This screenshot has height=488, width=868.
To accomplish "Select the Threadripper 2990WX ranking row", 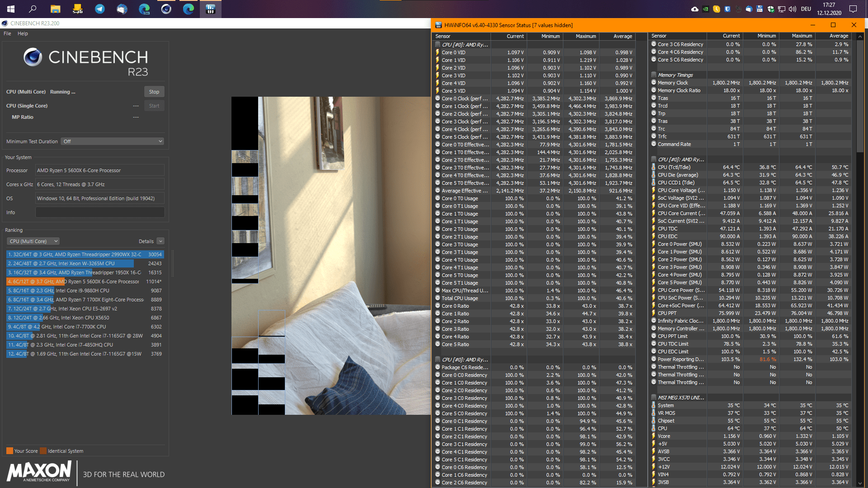I will click(x=85, y=254).
